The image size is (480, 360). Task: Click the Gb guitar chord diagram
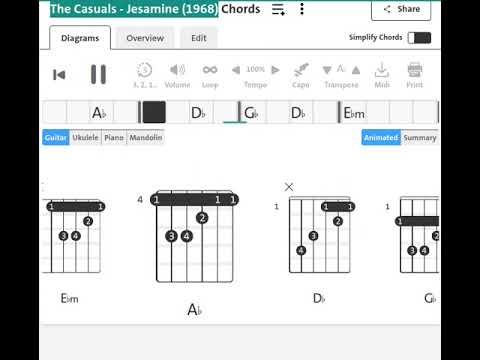pyautogui.click(x=418, y=235)
